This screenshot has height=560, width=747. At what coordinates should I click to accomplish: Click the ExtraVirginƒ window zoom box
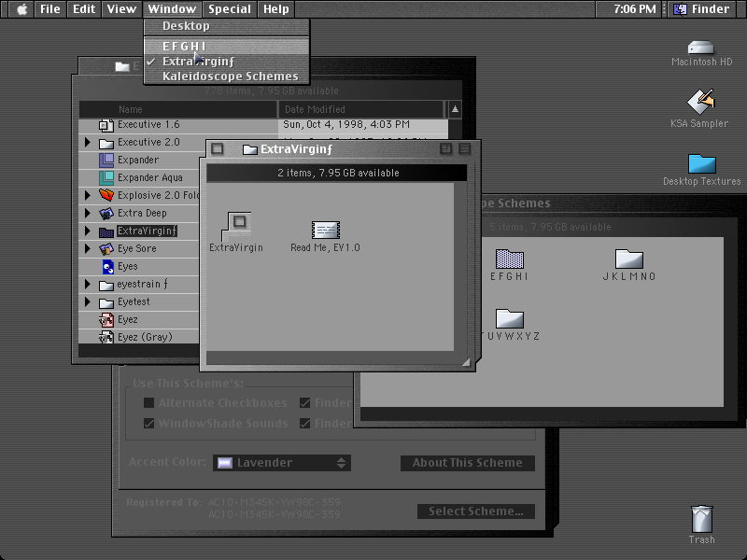[x=446, y=149]
